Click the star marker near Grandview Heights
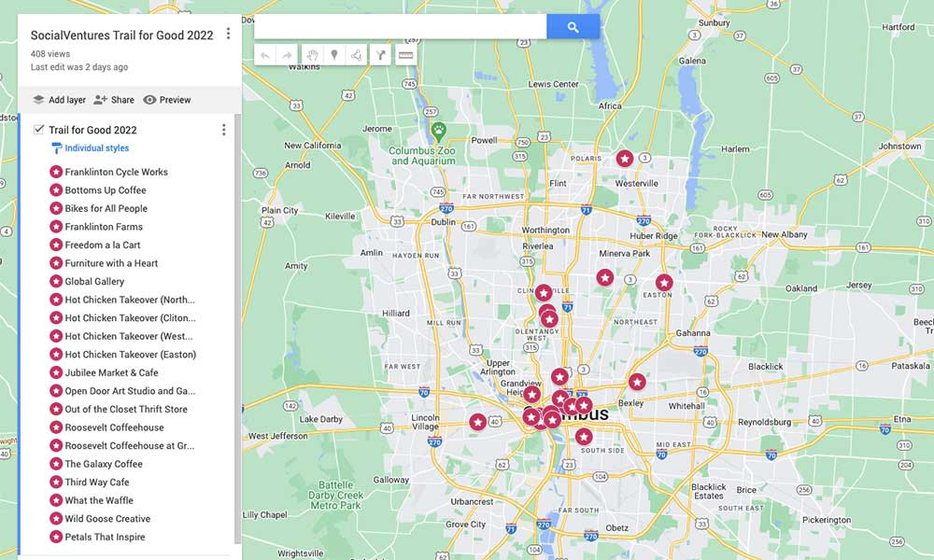Image resolution: width=934 pixels, height=560 pixels. (531, 394)
